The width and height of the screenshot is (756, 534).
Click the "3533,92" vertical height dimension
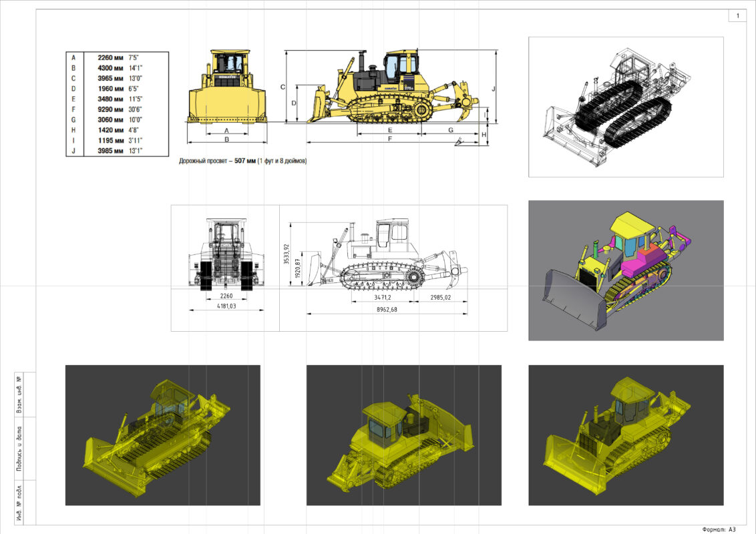pyautogui.click(x=287, y=254)
